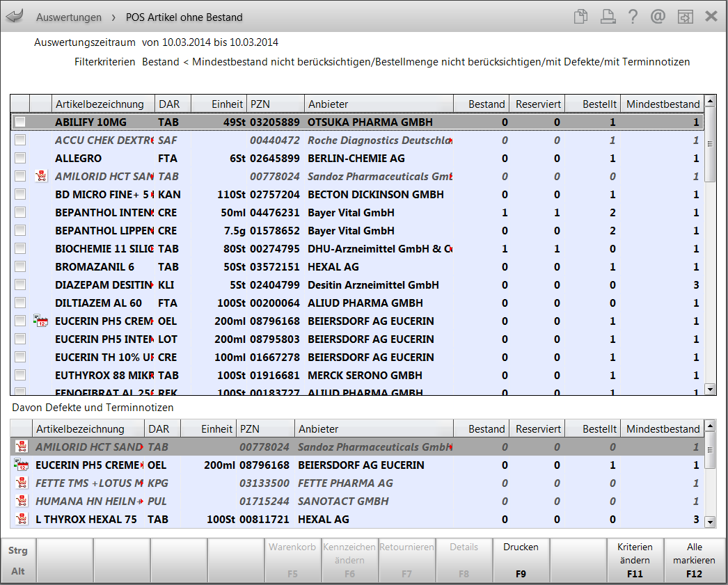The width and height of the screenshot is (728, 585).
Task: Click the @ online support icon
Action: coord(658,17)
